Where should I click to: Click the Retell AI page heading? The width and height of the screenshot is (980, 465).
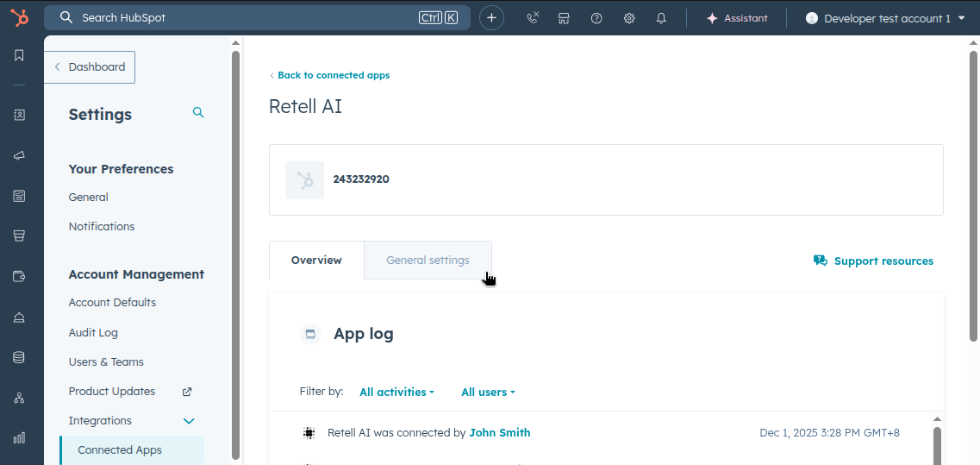305,106
